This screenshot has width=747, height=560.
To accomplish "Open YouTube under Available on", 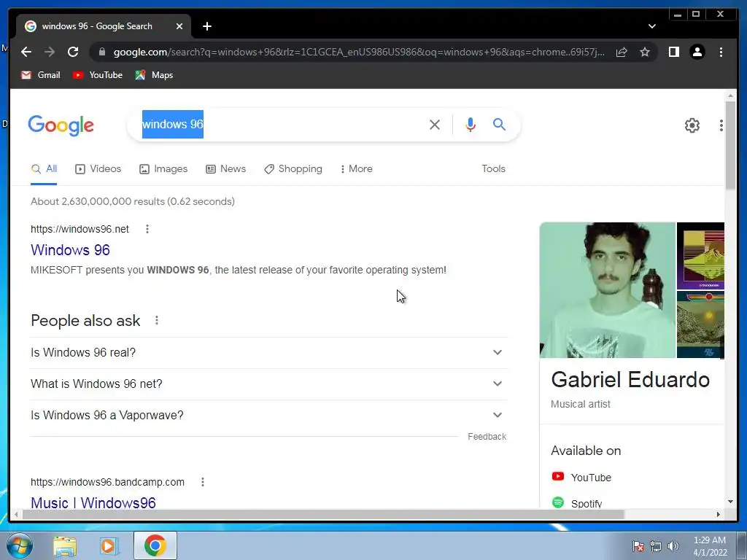I will (581, 477).
